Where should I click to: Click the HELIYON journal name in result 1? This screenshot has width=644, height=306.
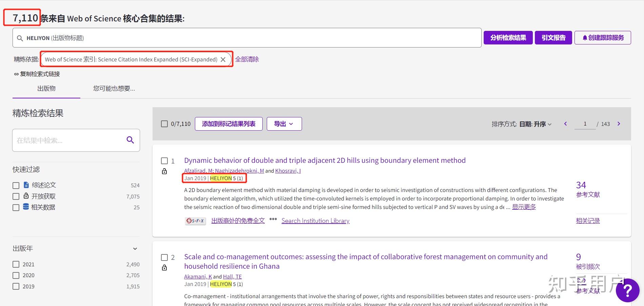click(221, 178)
